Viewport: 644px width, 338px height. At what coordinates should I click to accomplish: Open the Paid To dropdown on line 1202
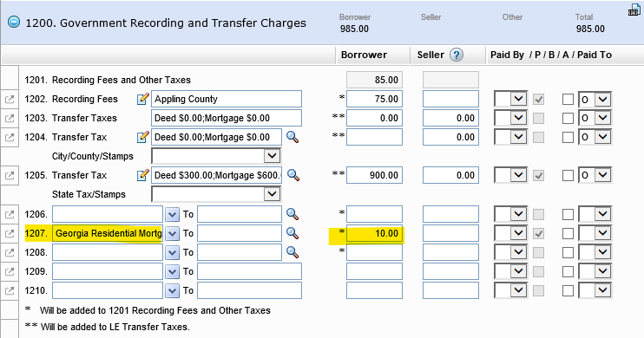595,100
